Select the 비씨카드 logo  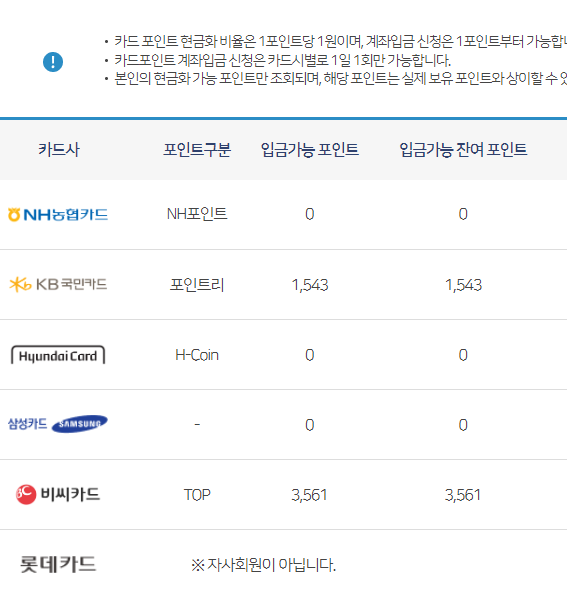click(58, 494)
